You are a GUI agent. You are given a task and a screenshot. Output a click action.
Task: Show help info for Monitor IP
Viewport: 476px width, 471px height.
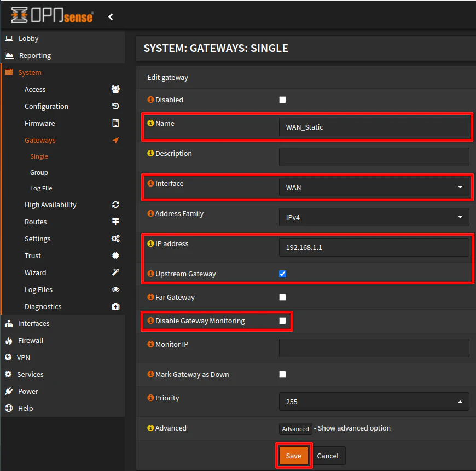[150, 344]
